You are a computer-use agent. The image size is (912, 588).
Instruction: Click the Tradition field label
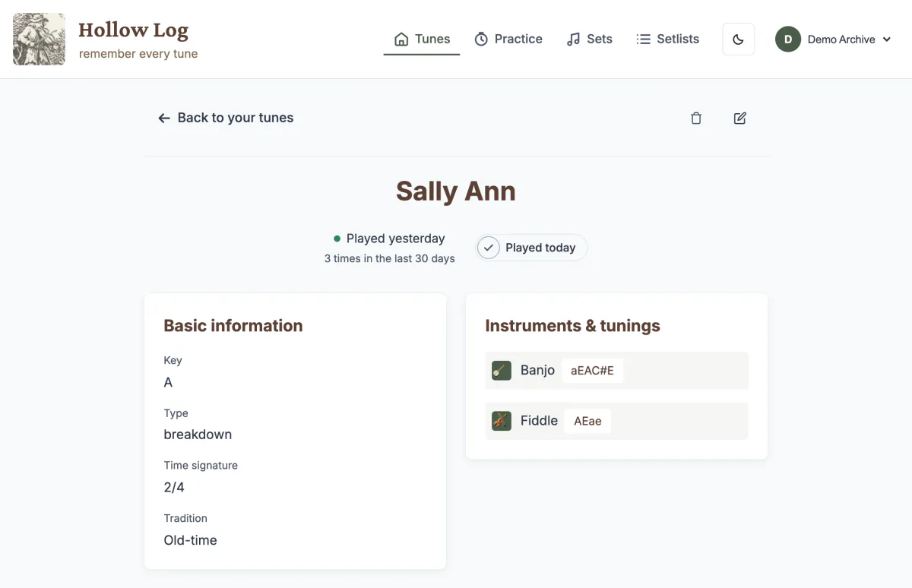185,518
